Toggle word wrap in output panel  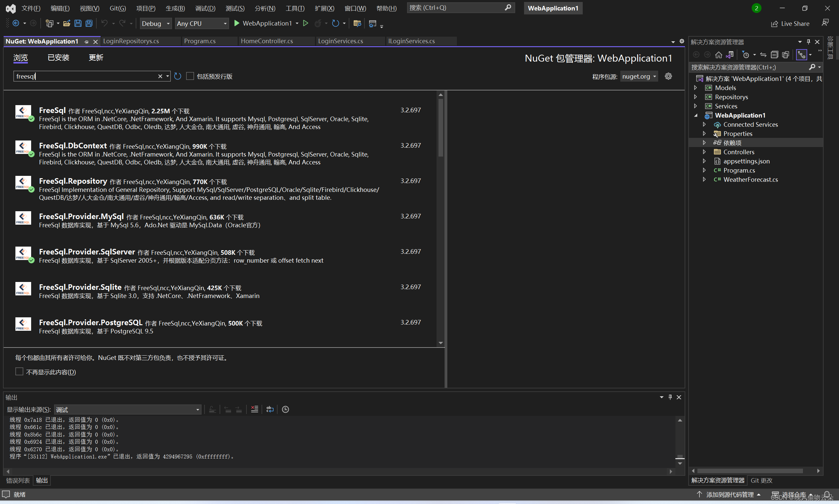click(270, 409)
